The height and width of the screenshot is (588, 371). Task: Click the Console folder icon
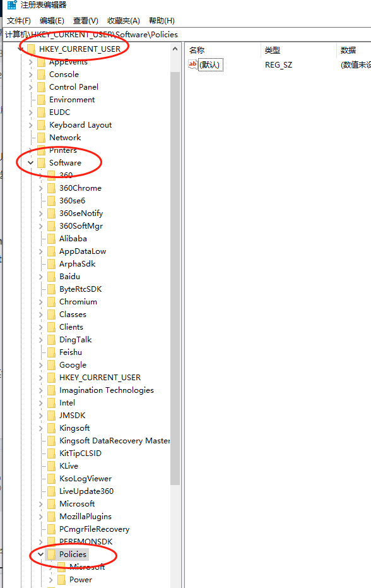coord(42,75)
